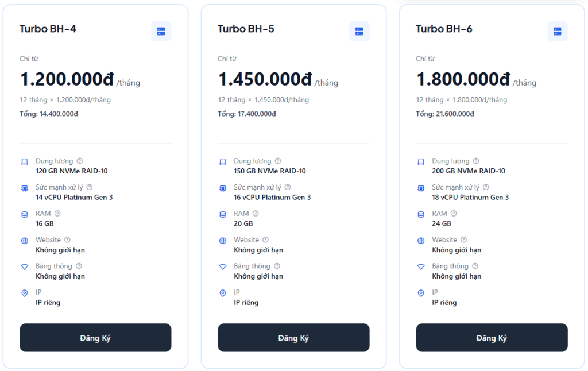Click help icon beside Dung lượng in BH-6
Image resolution: width=588 pixels, height=371 pixels.
(476, 161)
